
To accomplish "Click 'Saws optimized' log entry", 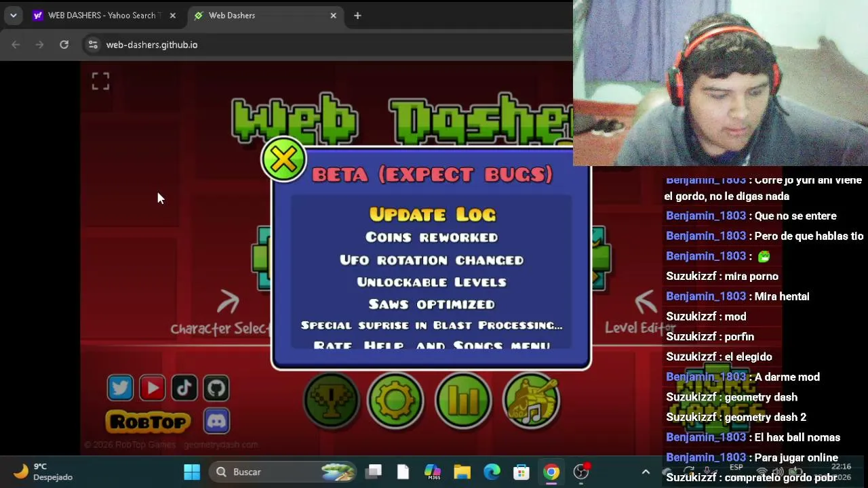I will coord(432,304).
